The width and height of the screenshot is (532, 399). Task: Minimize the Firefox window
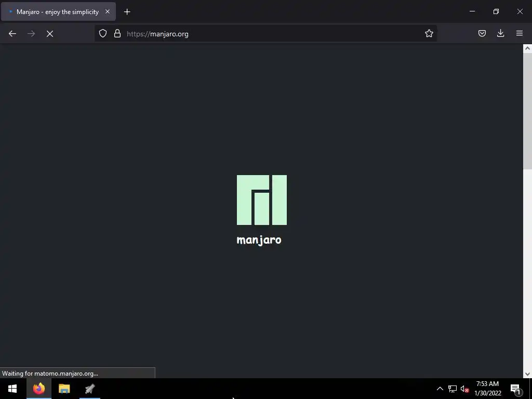pyautogui.click(x=472, y=11)
